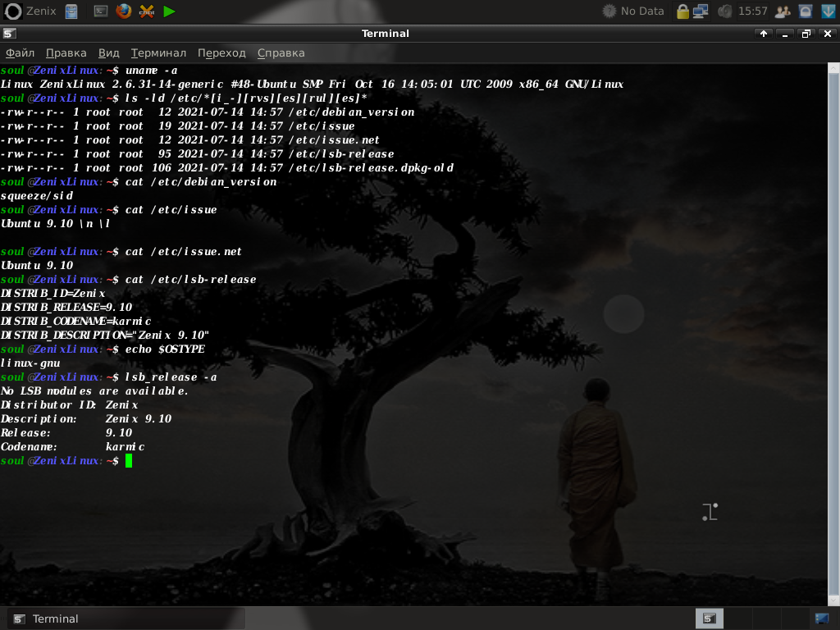840x630 pixels.
Task: Launch the terminal emulator from the top panel
Action: pos(101,11)
